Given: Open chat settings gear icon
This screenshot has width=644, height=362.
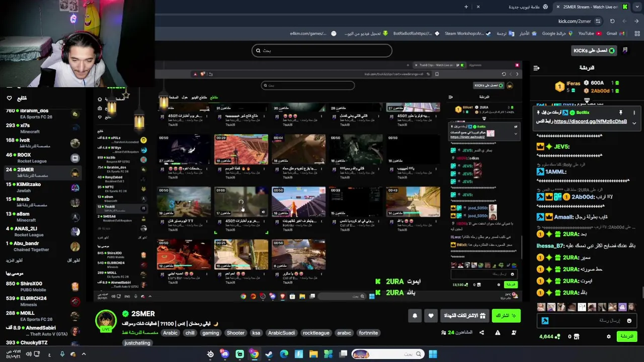Looking at the screenshot, I should pyautogui.click(x=609, y=336).
